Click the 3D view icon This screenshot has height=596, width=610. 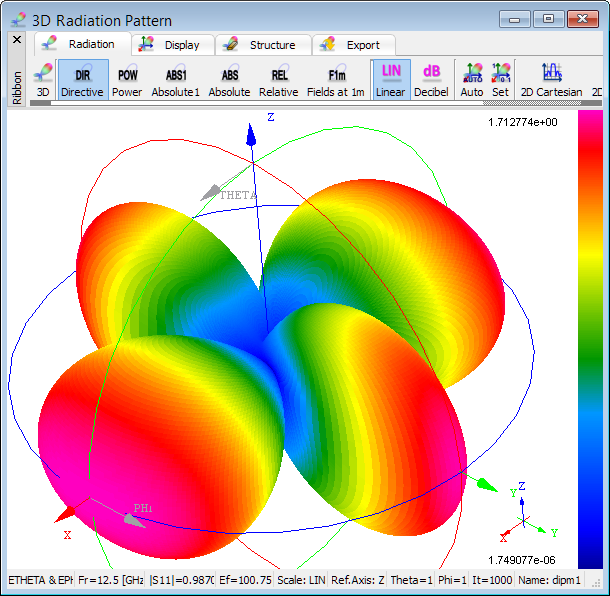43,80
